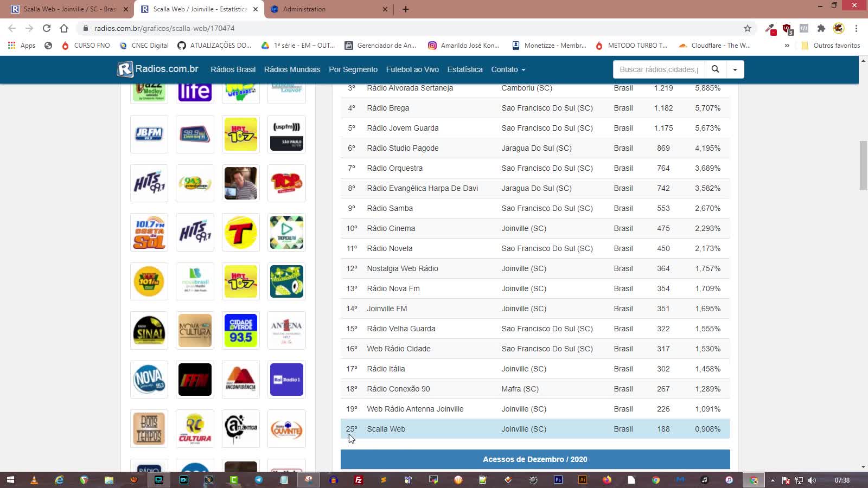This screenshot has height=488, width=868.
Task: Open the Nova 95.3 station logo
Action: (x=149, y=380)
